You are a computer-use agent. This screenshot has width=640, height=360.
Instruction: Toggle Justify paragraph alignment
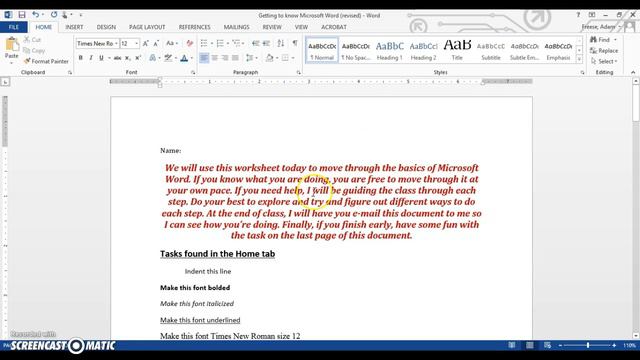tap(235, 58)
